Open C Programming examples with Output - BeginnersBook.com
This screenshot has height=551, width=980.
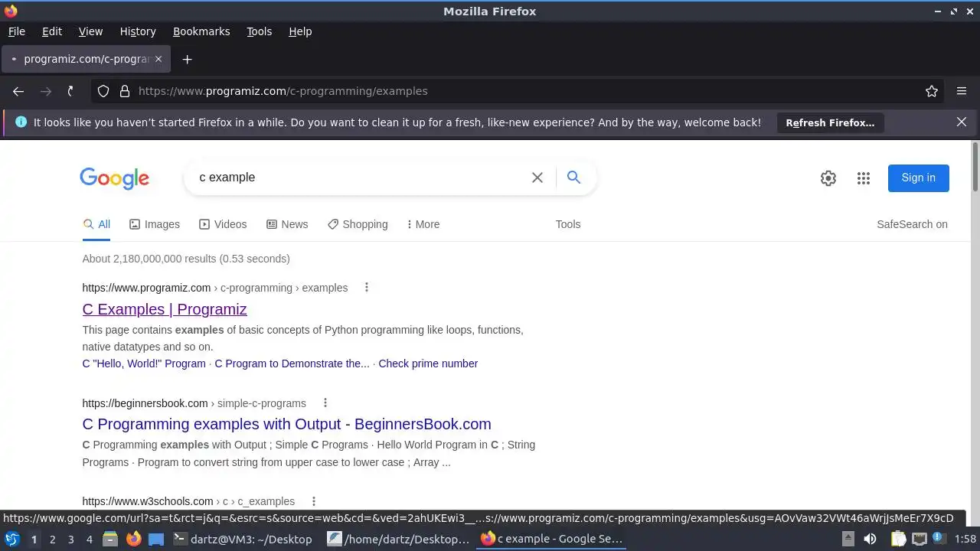click(x=286, y=424)
